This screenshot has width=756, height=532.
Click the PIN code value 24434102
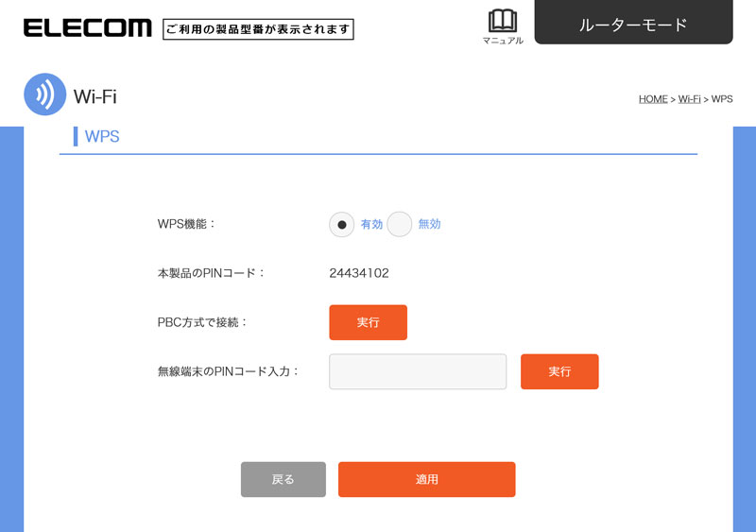359,273
